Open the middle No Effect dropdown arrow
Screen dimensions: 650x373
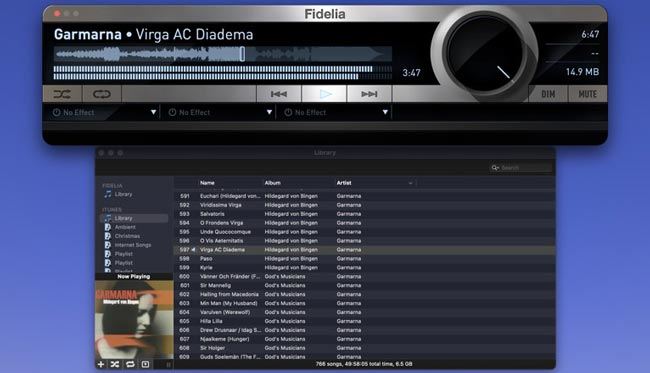pyautogui.click(x=269, y=112)
